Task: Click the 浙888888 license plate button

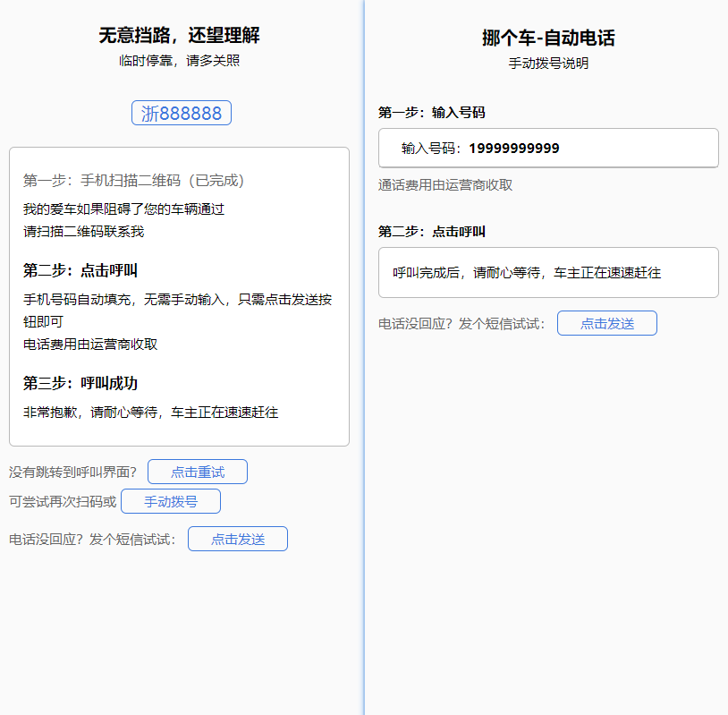Action: [182, 113]
